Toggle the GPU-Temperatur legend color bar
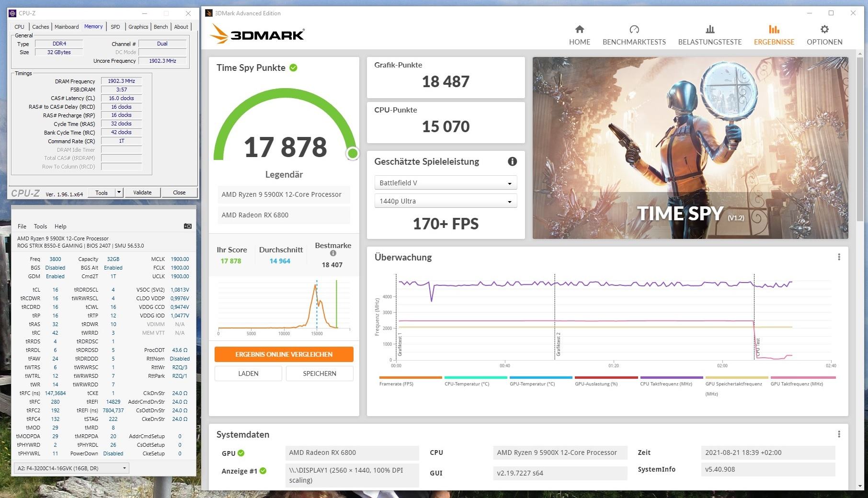Image resolution: width=868 pixels, height=498 pixels. (x=541, y=377)
